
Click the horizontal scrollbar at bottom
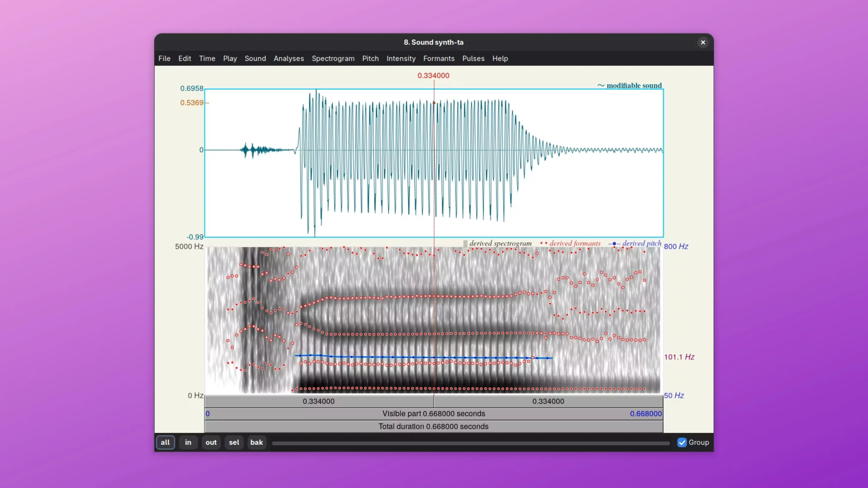pyautogui.click(x=471, y=443)
